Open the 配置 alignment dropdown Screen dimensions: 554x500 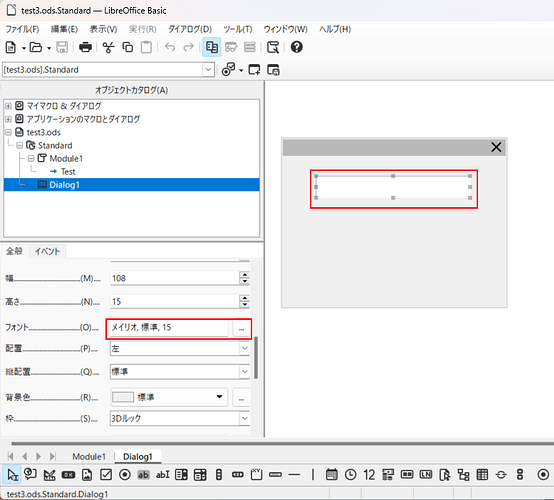pos(244,349)
